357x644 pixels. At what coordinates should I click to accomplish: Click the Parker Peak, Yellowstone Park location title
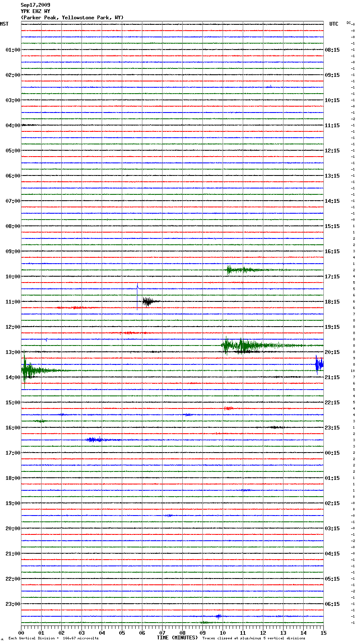(72, 18)
